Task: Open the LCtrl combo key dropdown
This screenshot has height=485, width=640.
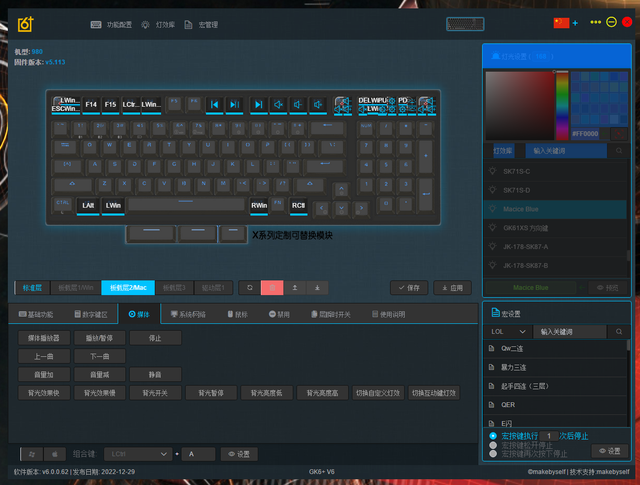Action: [137, 454]
